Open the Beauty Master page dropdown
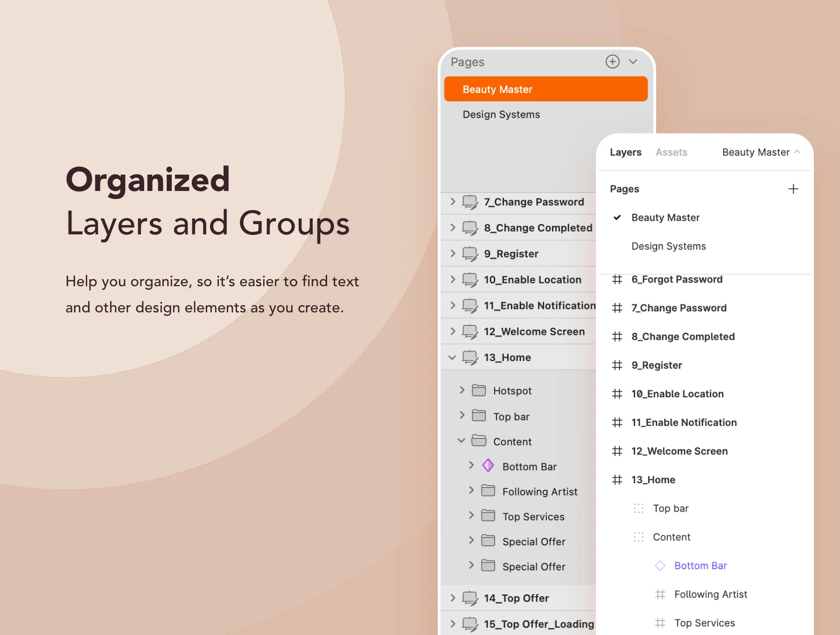The image size is (840, 635). pyautogui.click(x=761, y=152)
